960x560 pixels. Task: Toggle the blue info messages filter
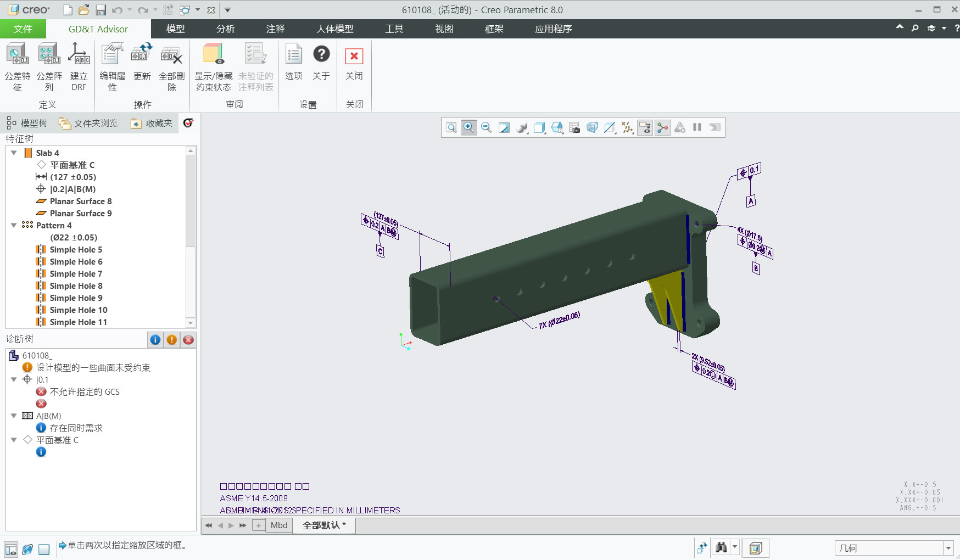[155, 340]
